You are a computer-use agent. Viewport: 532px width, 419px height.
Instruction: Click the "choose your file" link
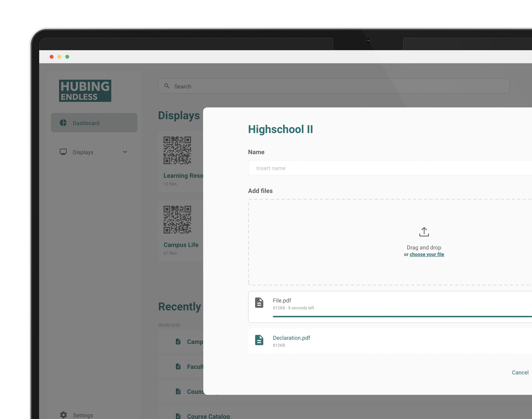(x=426, y=254)
